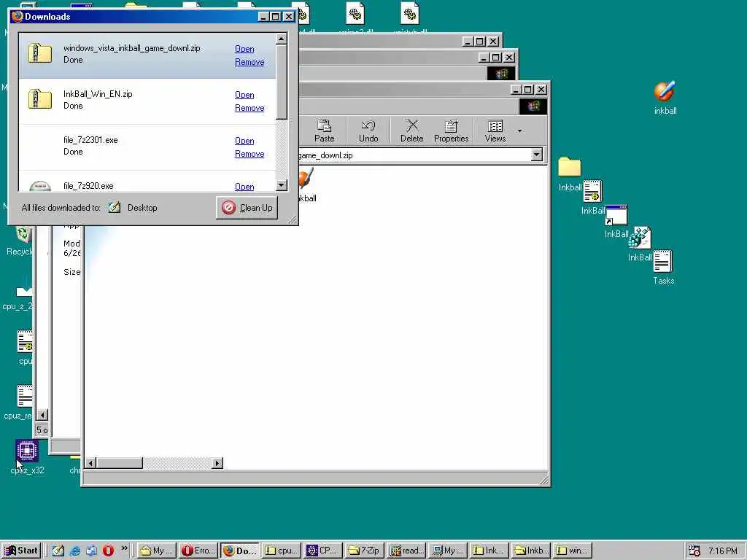747x560 pixels.
Task: Expand quick launch overflow chevron
Action: (x=124, y=548)
